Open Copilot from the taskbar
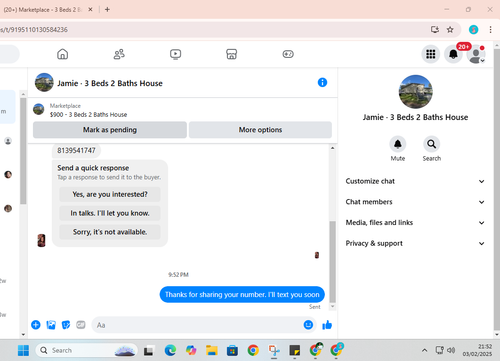500x361 pixels. click(191, 350)
